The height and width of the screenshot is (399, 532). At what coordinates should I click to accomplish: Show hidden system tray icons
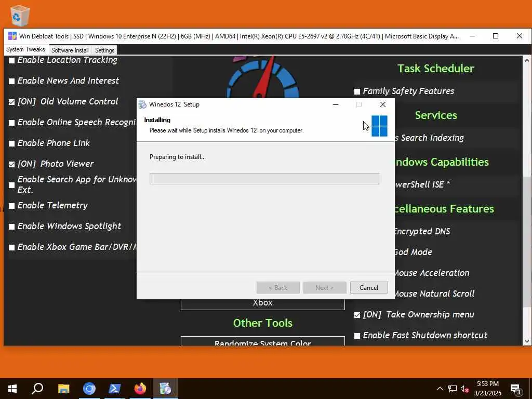[x=440, y=389]
